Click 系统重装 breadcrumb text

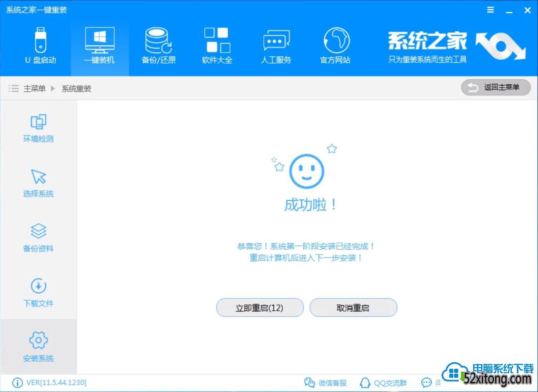pos(76,88)
